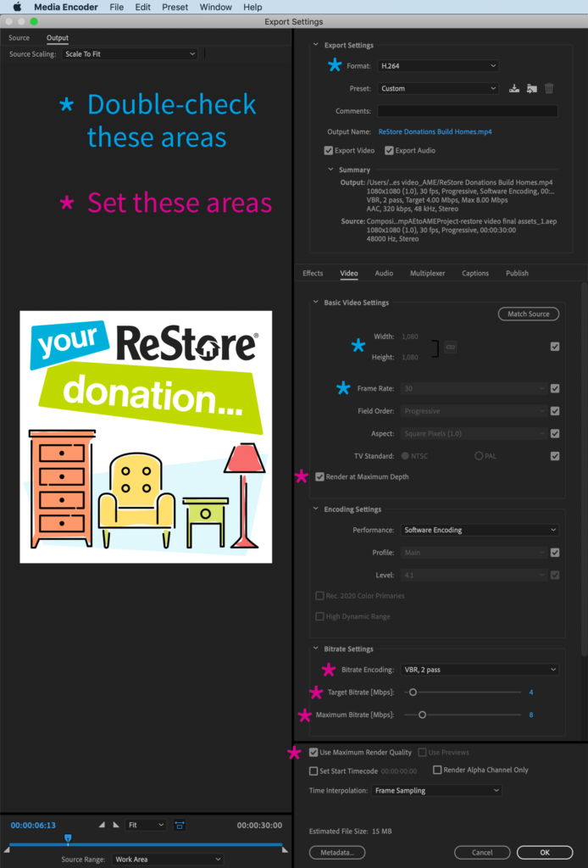
Task: Open the Apple menu
Action: tap(17, 7)
